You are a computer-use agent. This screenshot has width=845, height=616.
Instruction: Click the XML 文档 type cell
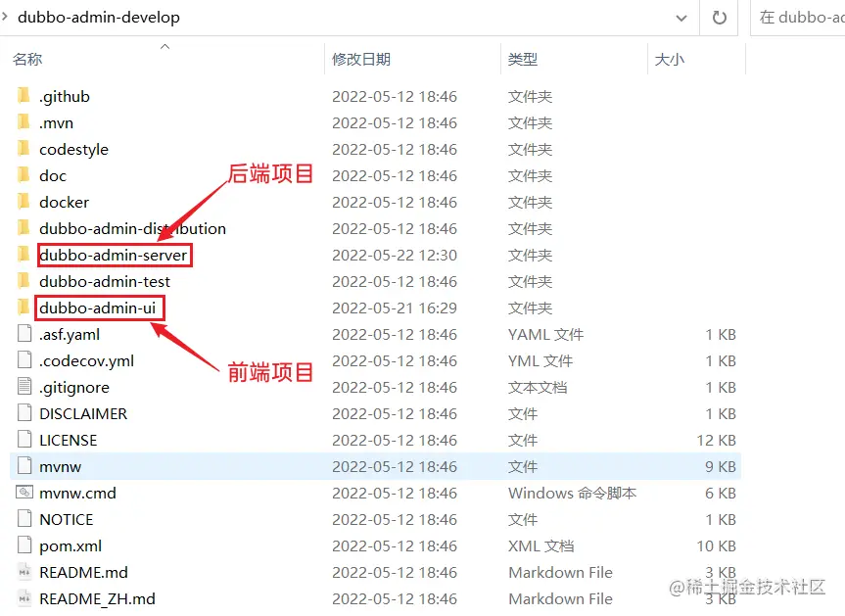coord(541,545)
